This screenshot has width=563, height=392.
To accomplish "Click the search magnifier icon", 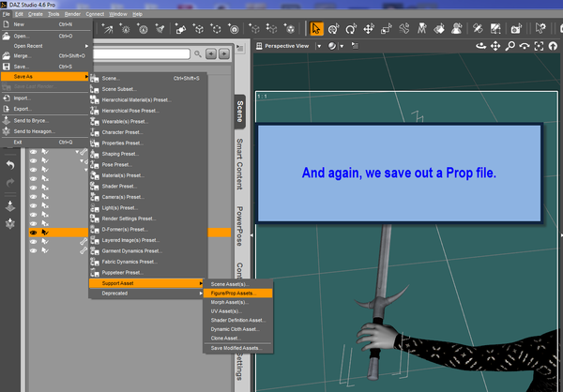I will [198, 53].
